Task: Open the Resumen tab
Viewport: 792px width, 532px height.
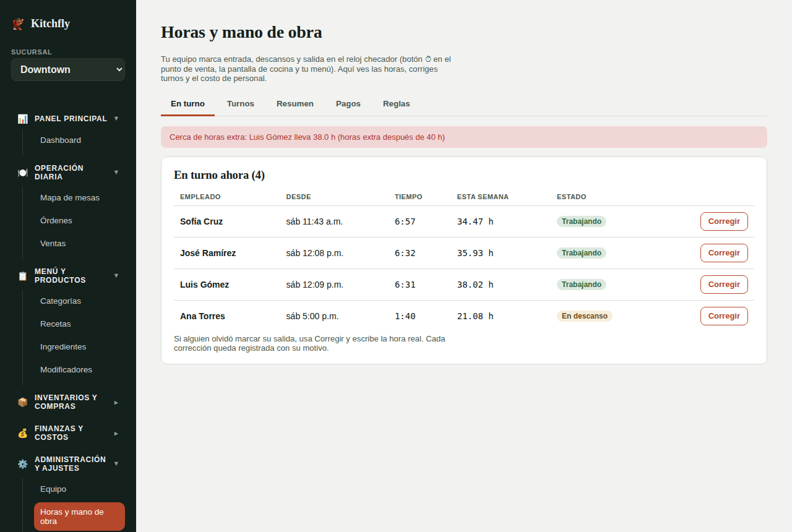Action: (295, 104)
